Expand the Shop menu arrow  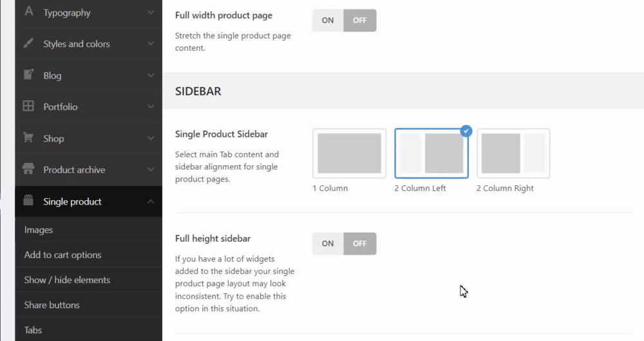pos(150,138)
